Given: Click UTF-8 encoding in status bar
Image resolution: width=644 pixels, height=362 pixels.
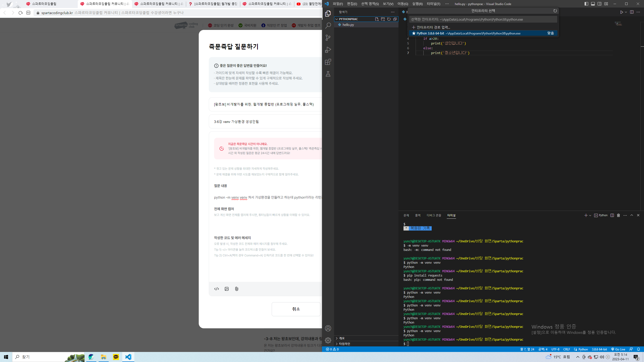Looking at the screenshot, I should click(x=555, y=349).
